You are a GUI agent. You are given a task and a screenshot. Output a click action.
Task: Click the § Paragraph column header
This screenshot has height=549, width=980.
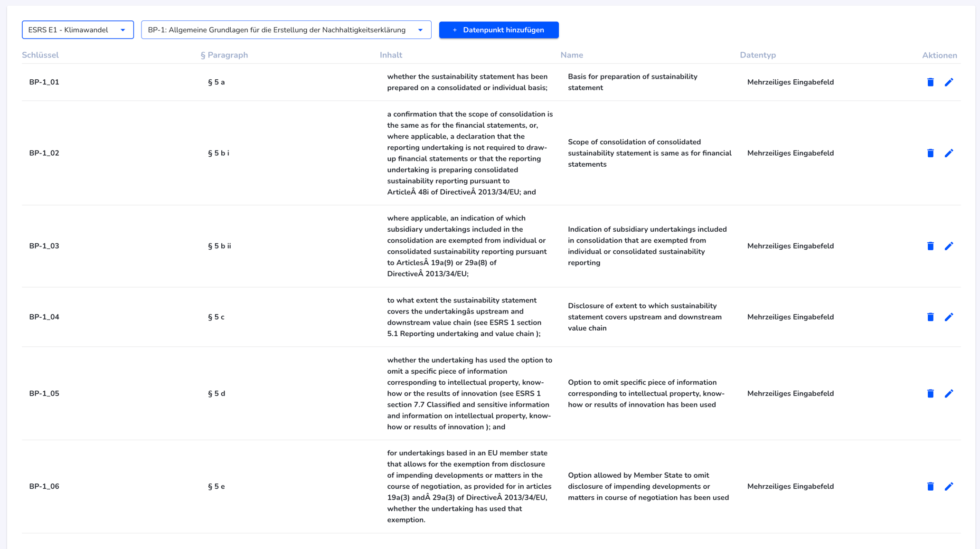click(x=224, y=55)
